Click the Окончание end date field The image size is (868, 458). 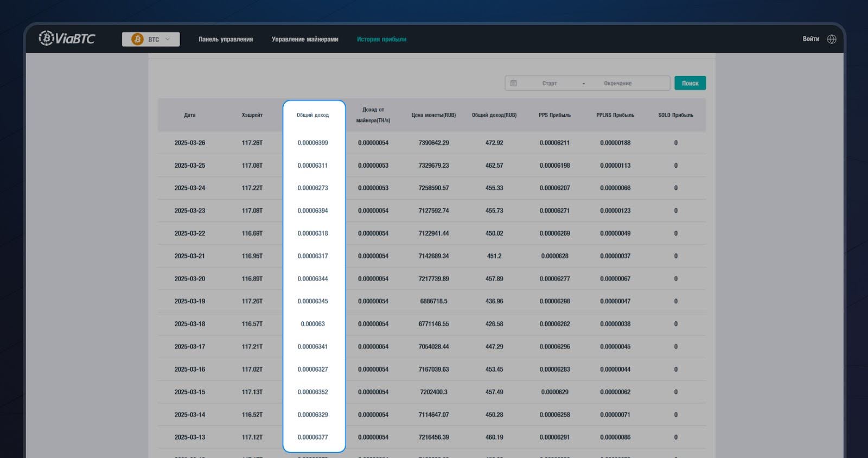pyautogui.click(x=617, y=83)
